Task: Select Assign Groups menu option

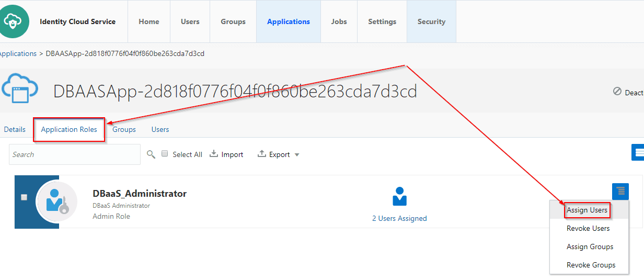Action: pyautogui.click(x=590, y=247)
